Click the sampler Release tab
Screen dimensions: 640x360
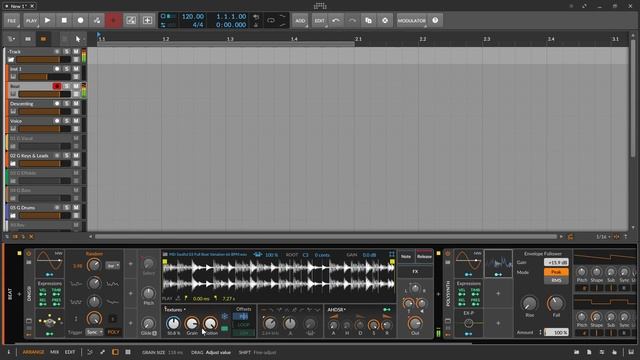pos(424,256)
